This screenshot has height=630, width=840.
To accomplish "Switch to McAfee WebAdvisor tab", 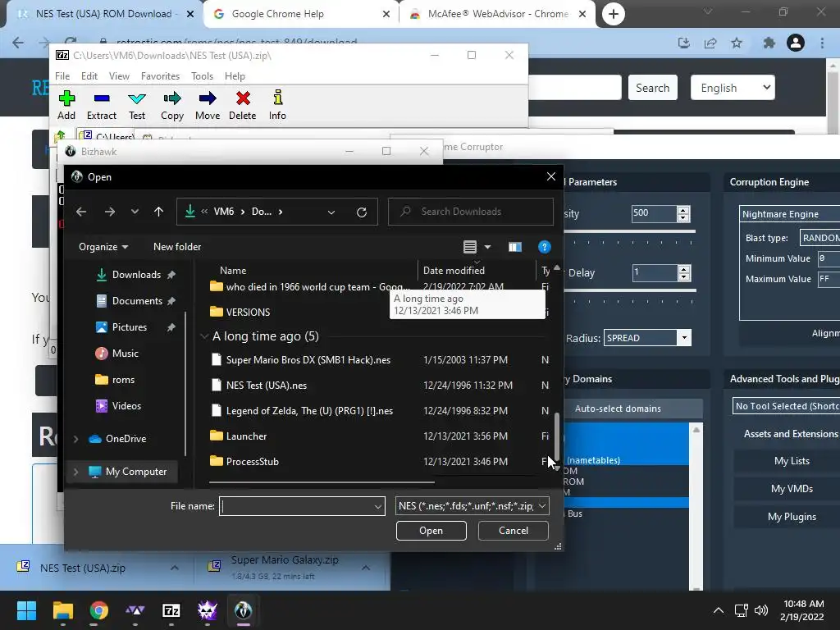I will click(497, 14).
